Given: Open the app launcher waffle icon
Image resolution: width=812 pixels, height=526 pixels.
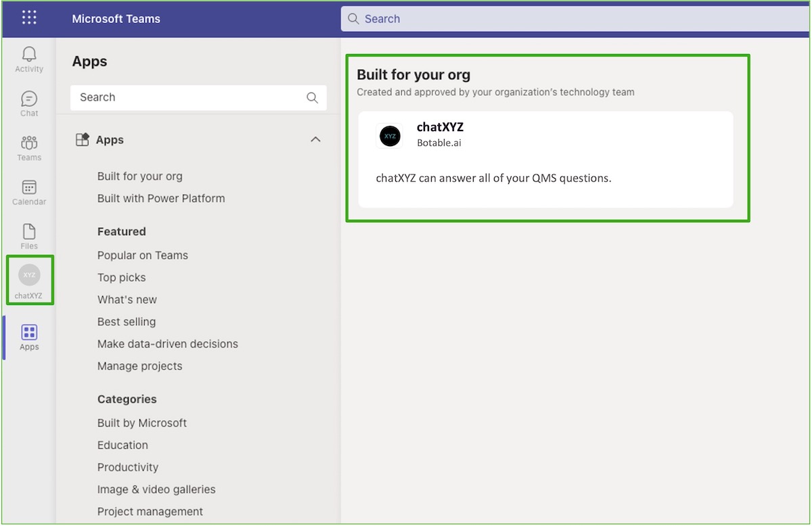Looking at the screenshot, I should (29, 18).
